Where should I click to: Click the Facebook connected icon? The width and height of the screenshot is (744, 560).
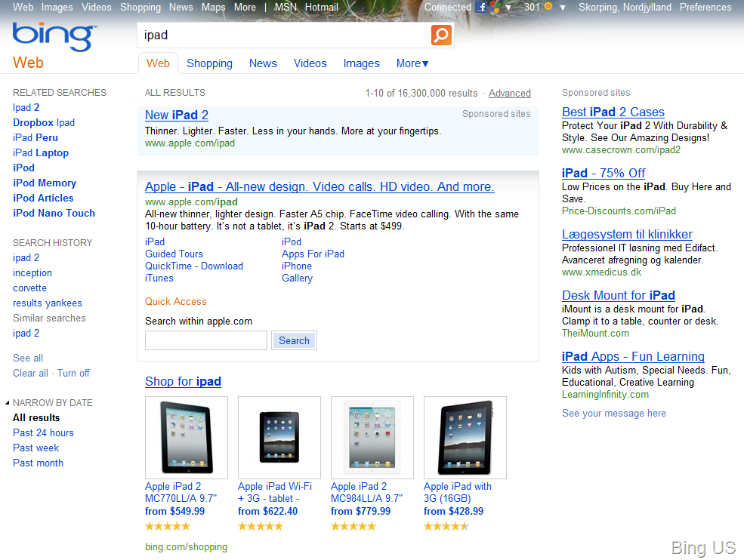tap(481, 7)
